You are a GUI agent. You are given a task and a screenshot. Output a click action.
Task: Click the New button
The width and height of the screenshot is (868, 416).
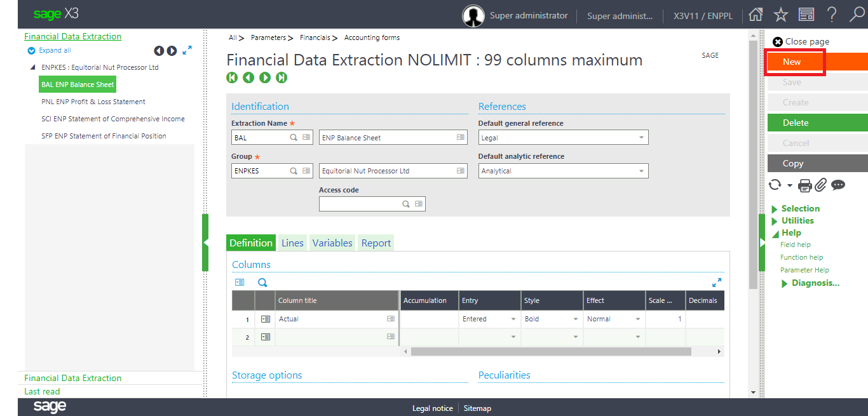[792, 62]
